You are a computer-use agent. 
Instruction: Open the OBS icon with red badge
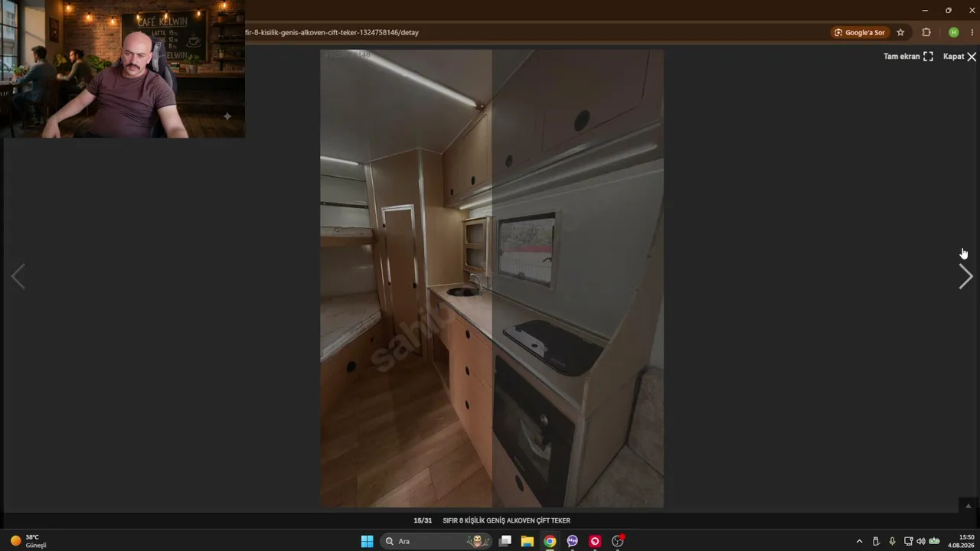(618, 541)
